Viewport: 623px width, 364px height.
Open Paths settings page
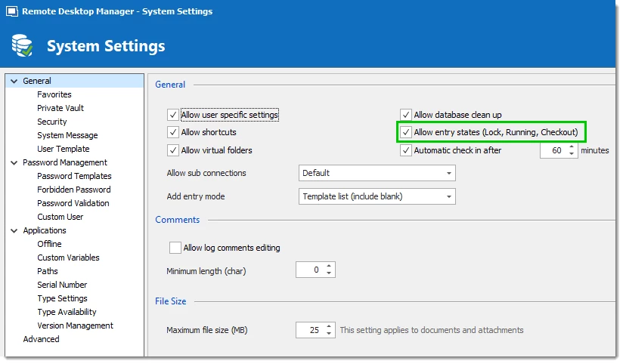click(x=48, y=271)
